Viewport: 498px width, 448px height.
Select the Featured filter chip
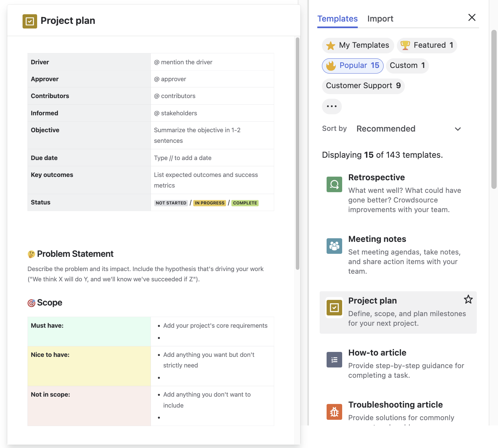(427, 45)
